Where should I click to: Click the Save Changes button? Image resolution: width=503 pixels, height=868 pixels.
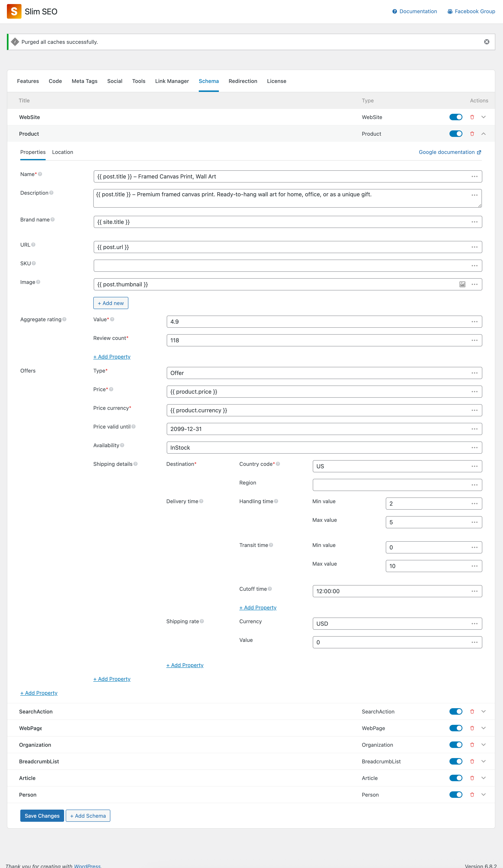[x=42, y=816]
